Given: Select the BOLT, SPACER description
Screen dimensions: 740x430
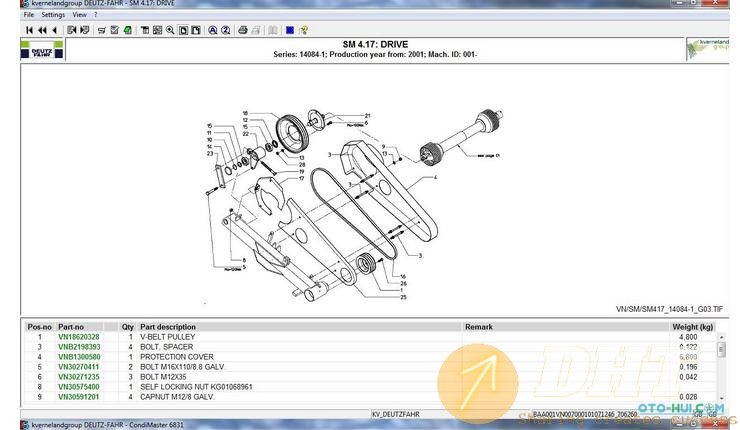Looking at the screenshot, I should [x=167, y=347].
